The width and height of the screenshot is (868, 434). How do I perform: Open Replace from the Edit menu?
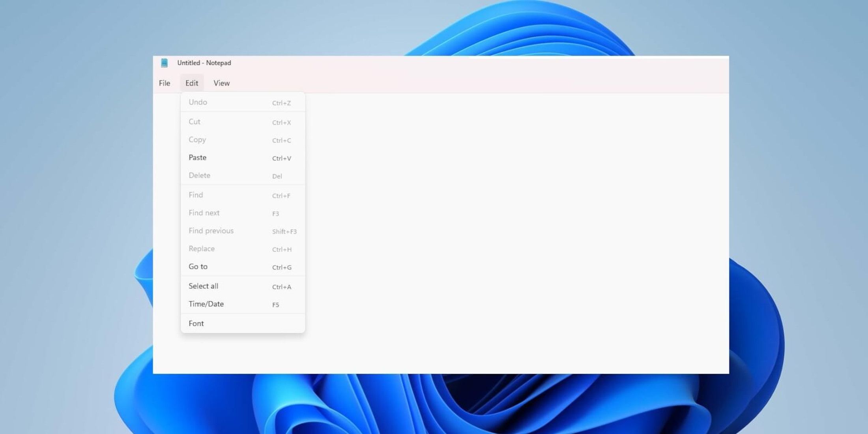(x=243, y=249)
